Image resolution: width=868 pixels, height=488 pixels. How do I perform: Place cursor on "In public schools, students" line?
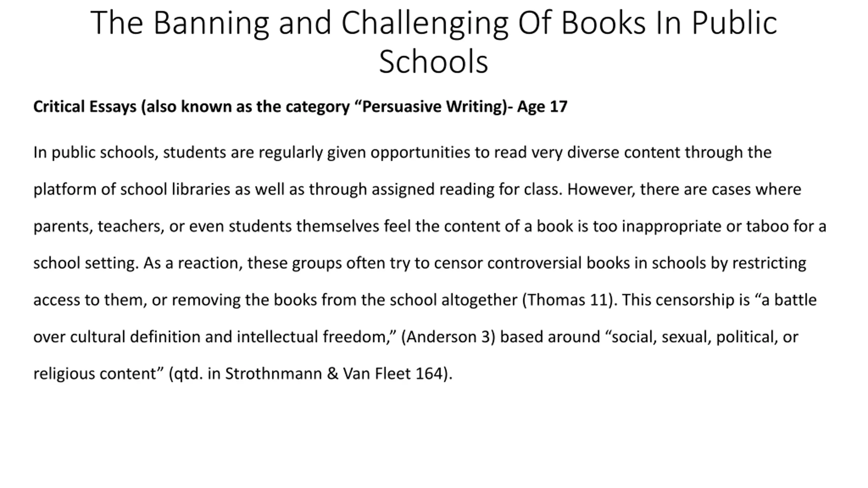[402, 152]
